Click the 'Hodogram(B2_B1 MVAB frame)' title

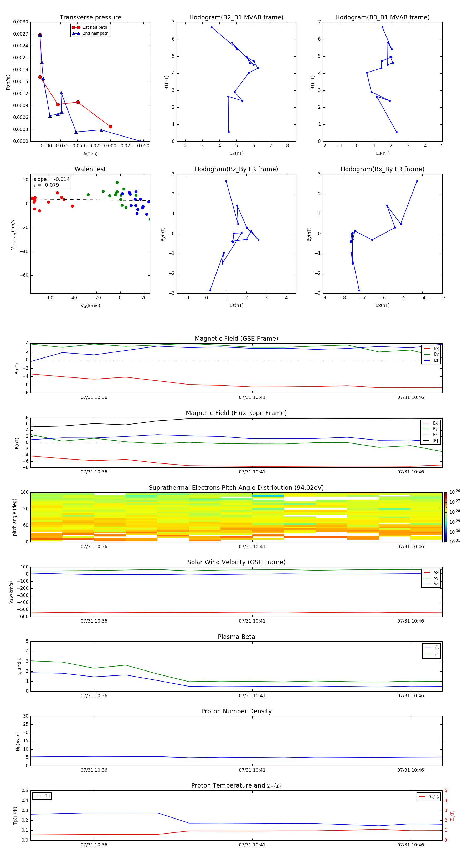[236, 17]
